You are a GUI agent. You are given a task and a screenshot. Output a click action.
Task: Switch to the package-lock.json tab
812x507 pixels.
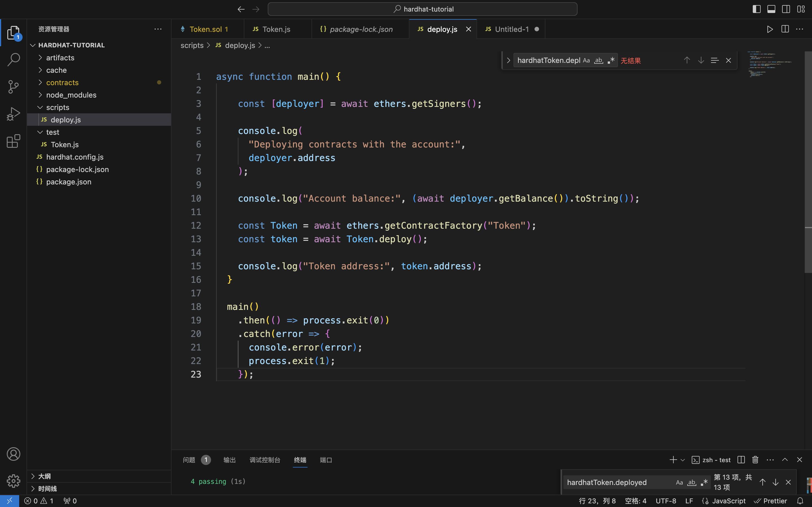(x=360, y=29)
